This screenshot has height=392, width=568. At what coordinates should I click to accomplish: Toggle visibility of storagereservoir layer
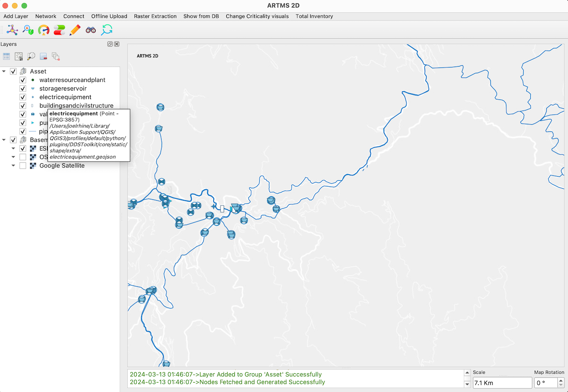point(23,89)
